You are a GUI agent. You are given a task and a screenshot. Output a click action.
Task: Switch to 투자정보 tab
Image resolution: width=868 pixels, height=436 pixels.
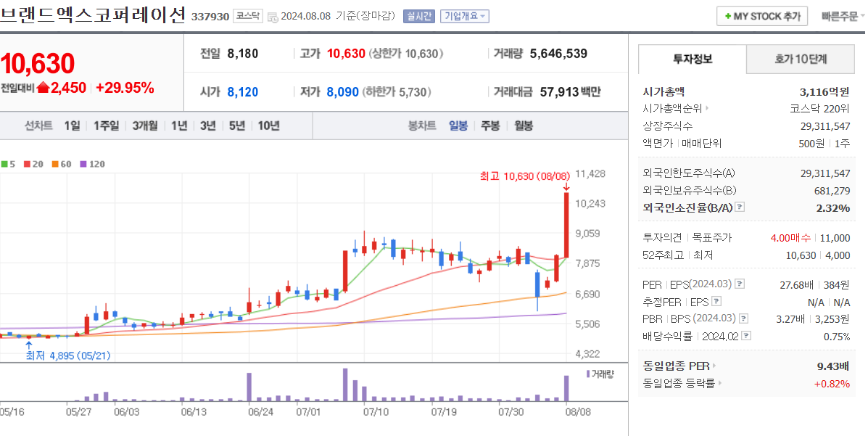click(693, 59)
